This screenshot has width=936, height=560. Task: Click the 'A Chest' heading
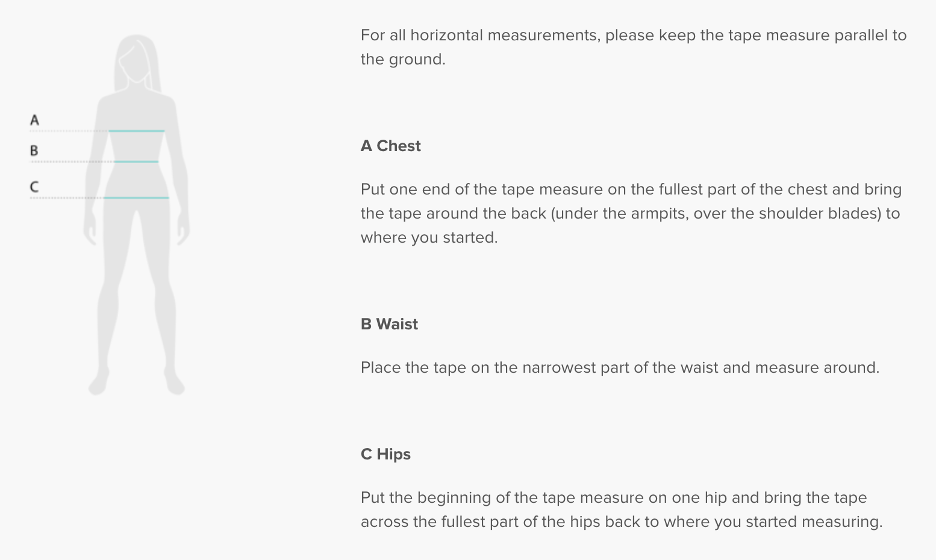point(390,146)
